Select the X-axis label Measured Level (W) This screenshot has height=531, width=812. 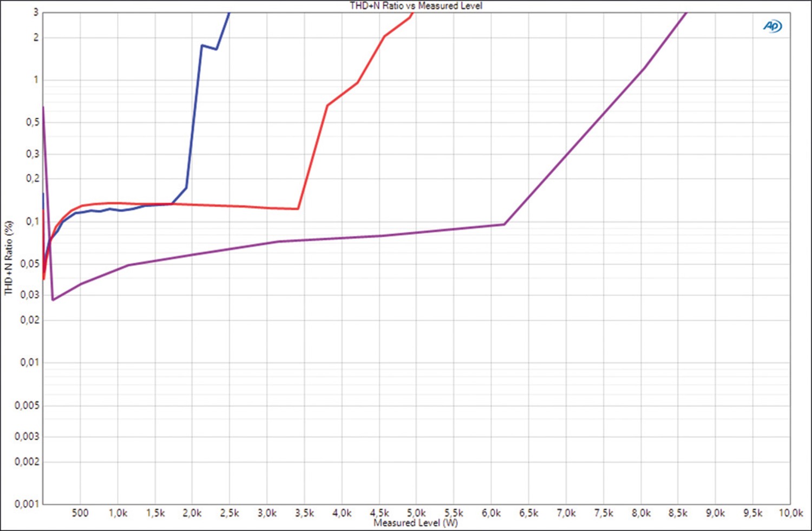(416, 523)
